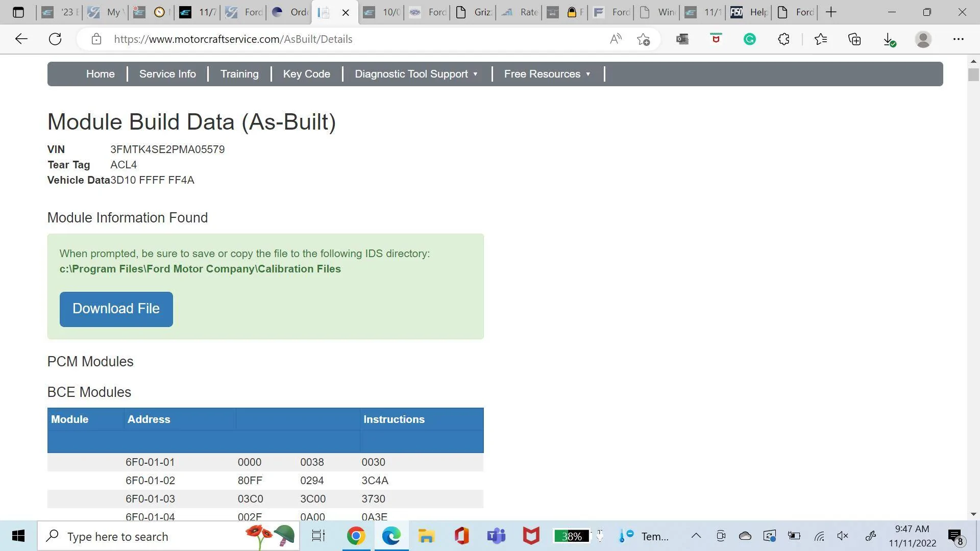Click the Module column header
The width and height of the screenshot is (980, 551).
pyautogui.click(x=70, y=419)
